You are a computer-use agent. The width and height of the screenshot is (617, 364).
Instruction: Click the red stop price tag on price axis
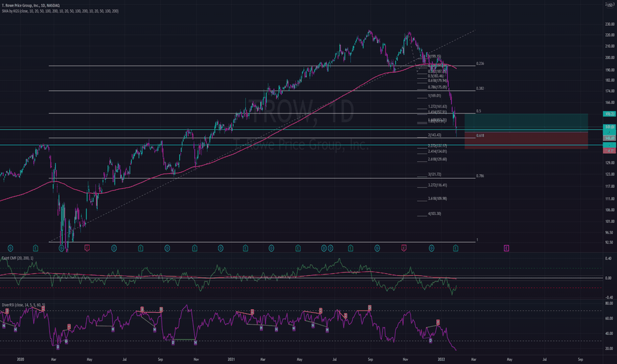610,151
